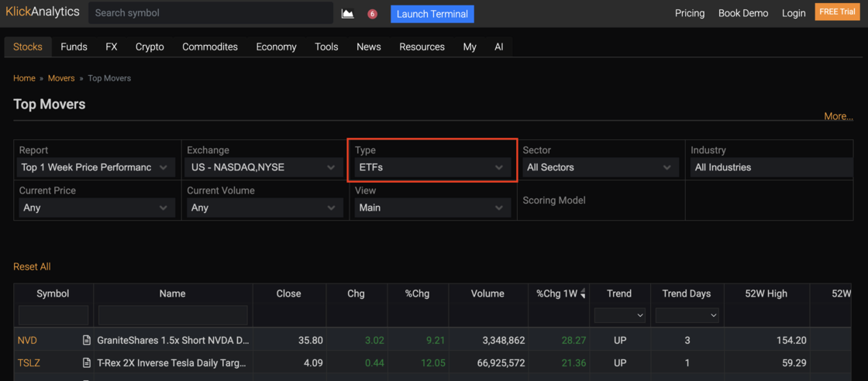Select GraniteShares 1.5x Short NVDA name cell

coord(173,340)
